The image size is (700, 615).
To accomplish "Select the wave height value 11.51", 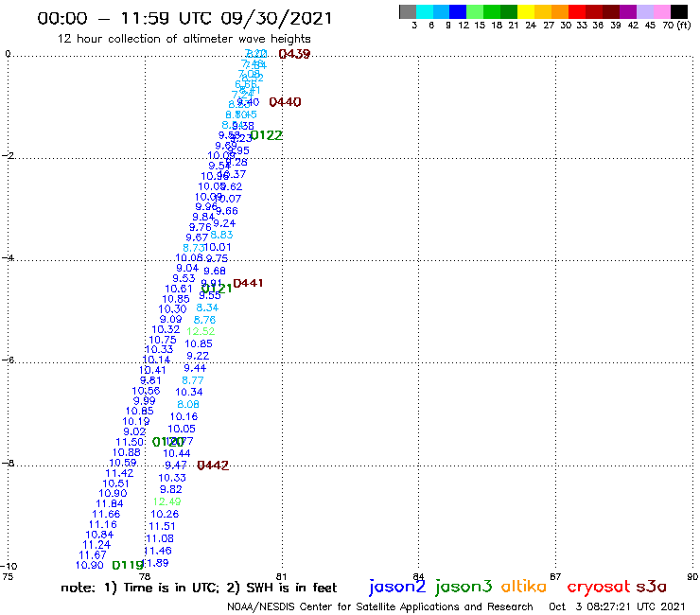I will point(162,526).
